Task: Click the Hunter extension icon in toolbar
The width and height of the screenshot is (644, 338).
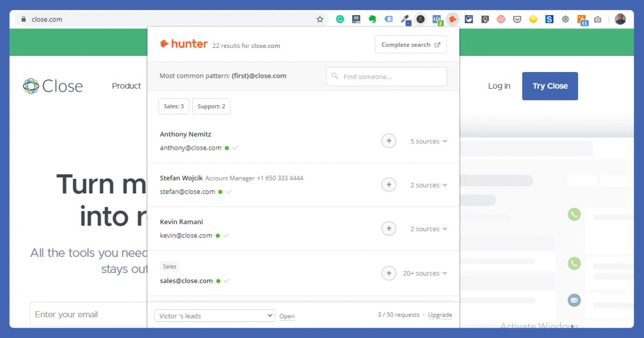Action: (453, 19)
